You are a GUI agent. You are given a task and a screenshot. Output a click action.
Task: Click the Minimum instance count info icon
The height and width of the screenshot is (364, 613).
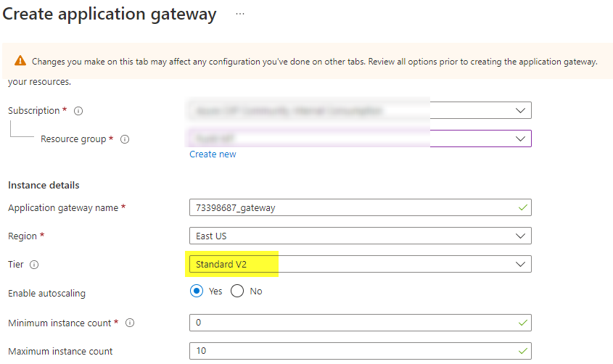click(x=131, y=323)
